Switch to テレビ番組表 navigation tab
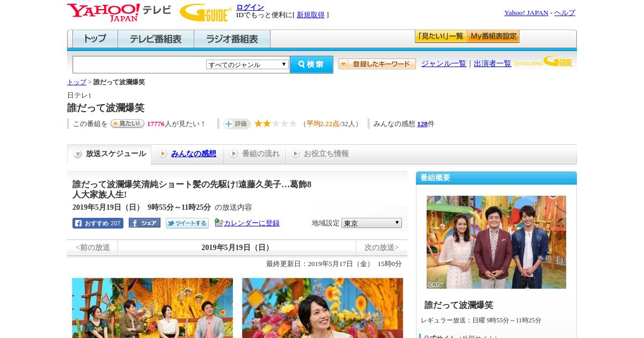 coord(156,39)
